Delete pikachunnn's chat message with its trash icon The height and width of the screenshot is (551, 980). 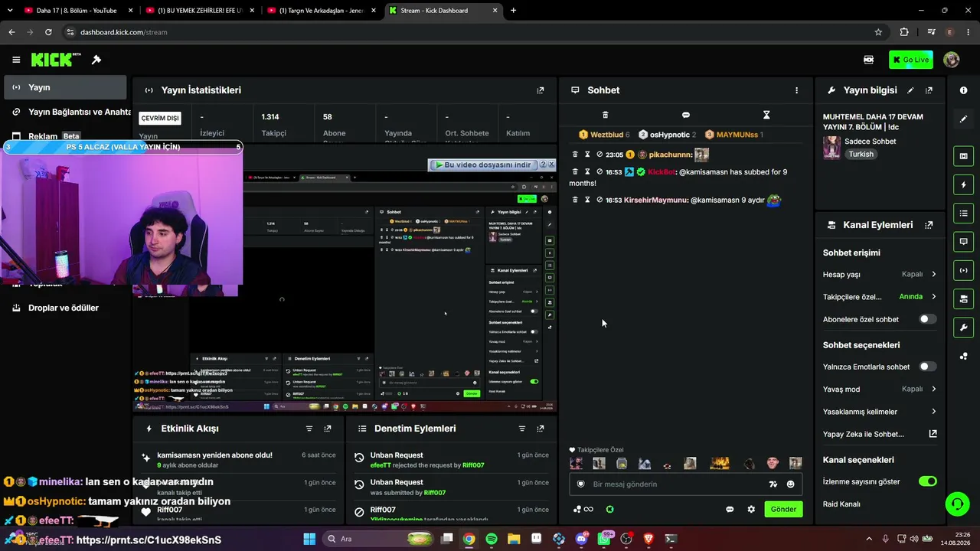[575, 155]
